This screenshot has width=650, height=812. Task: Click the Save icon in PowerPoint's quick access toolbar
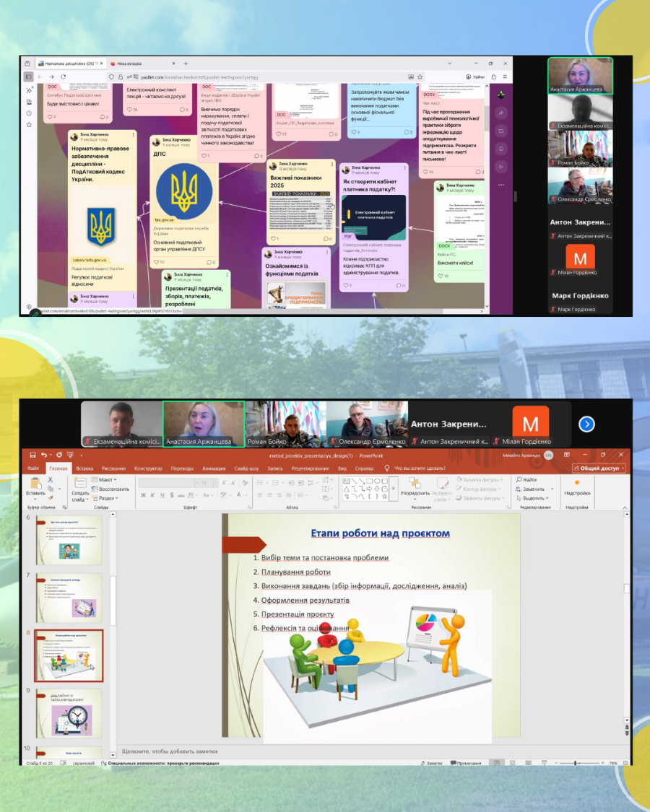coord(31,455)
